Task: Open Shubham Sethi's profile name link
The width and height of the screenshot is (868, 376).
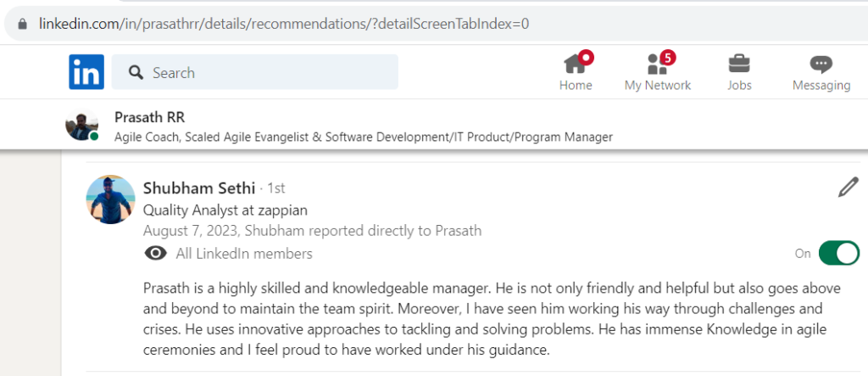Action: pos(199,188)
